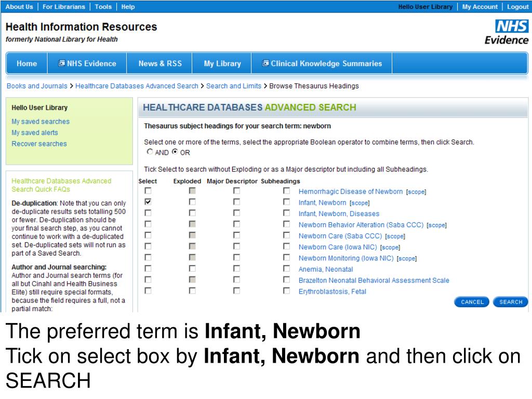
Task: View scope note for Infant, Newborn
Action: tap(360, 203)
